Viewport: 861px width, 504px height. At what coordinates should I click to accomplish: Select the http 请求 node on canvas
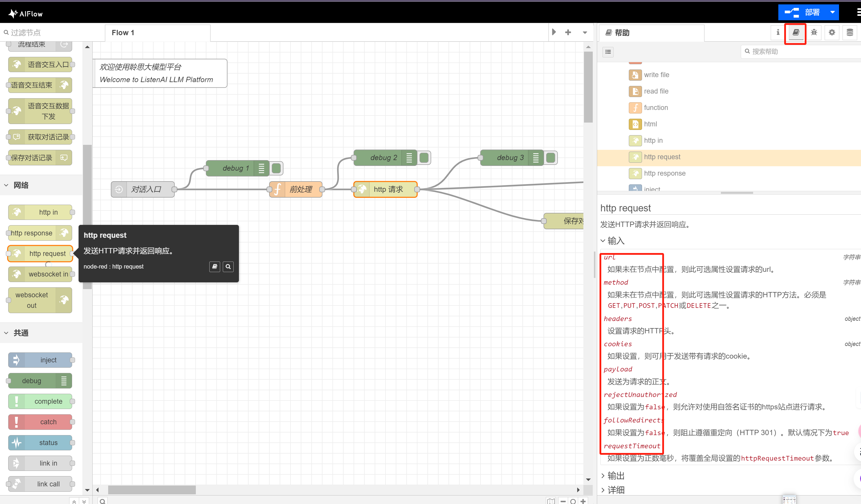point(388,189)
